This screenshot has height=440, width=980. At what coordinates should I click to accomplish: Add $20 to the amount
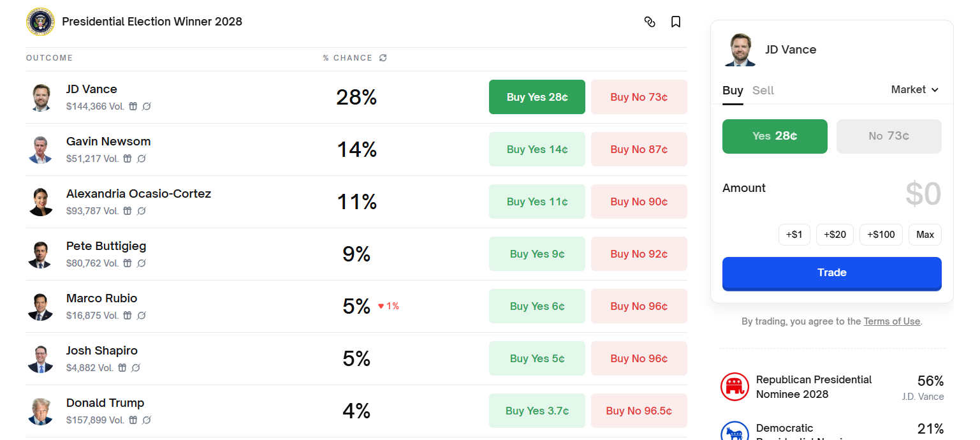coord(835,235)
